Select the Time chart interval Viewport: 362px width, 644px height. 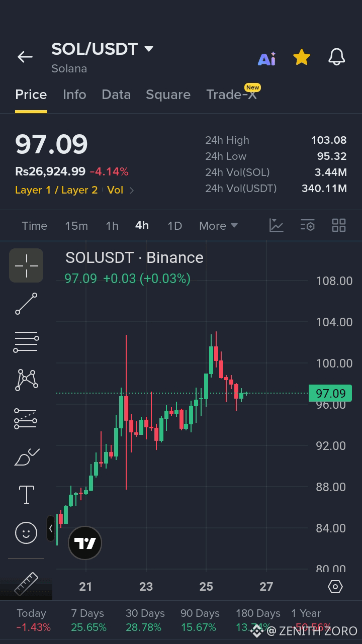click(x=34, y=226)
